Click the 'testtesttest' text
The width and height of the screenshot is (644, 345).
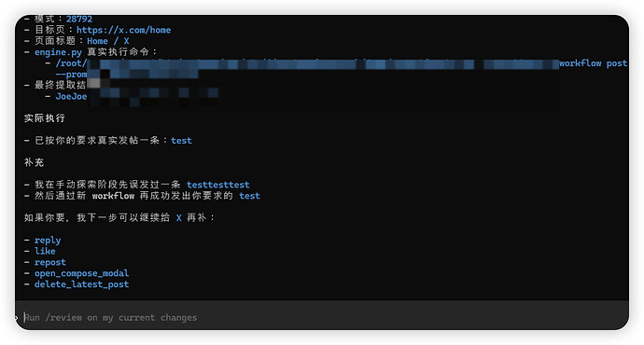click(x=218, y=185)
